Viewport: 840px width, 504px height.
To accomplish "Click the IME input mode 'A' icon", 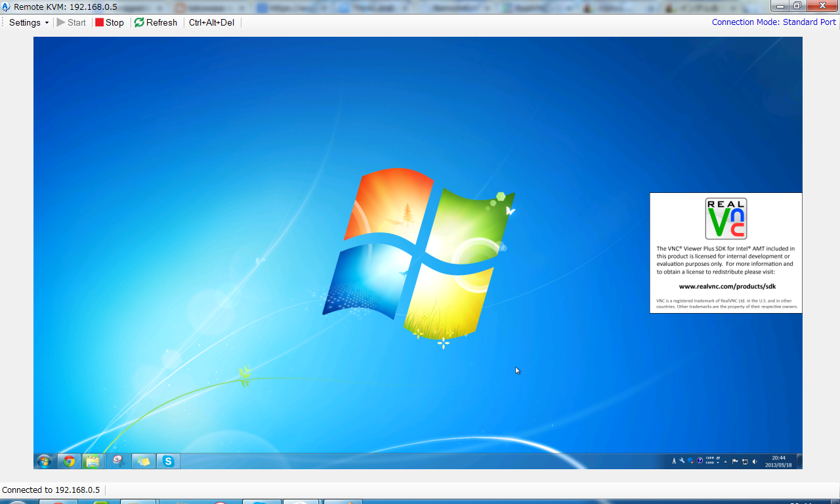I will (674, 461).
